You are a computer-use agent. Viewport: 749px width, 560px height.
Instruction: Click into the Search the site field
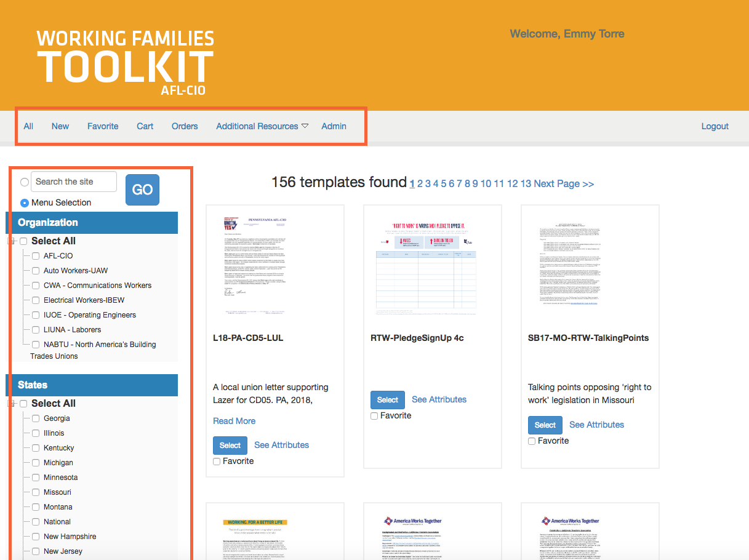point(74,182)
